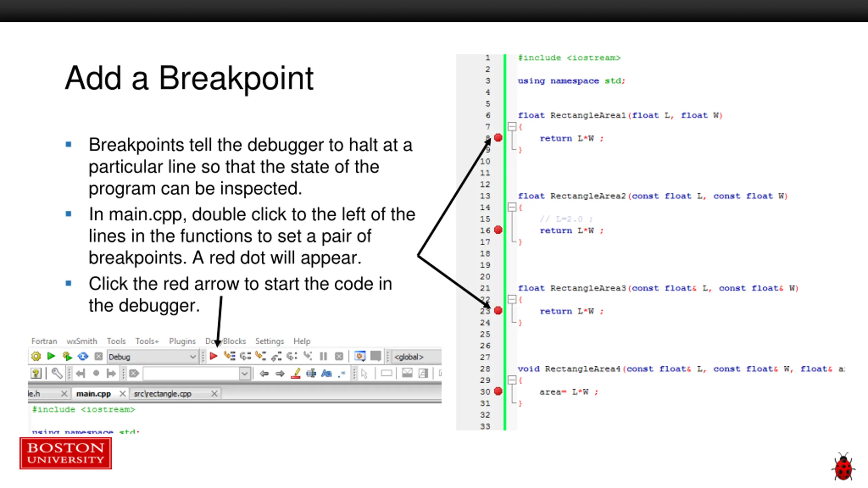Toggle the breakpoint on line 8
Image resolution: width=868 pixels, height=488 pixels.
point(498,138)
